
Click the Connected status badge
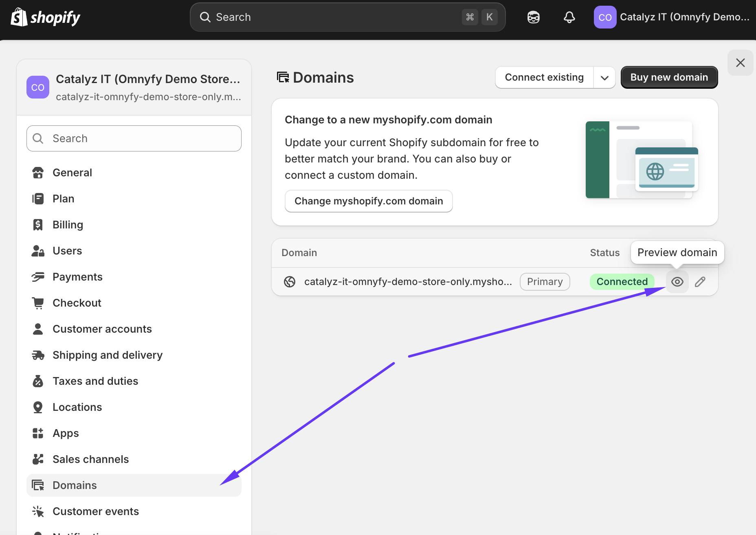point(622,282)
